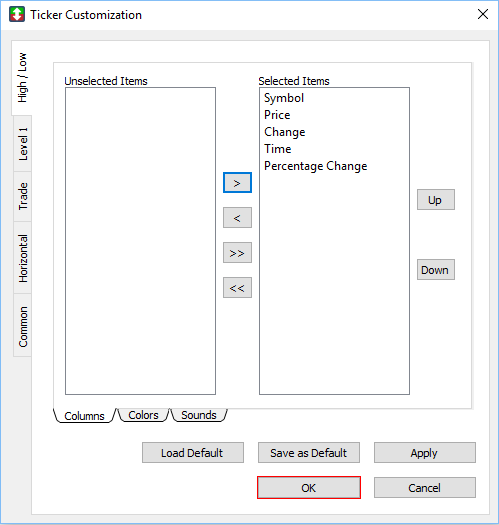Click the Load Default button
This screenshot has width=499, height=525.
pyautogui.click(x=193, y=453)
